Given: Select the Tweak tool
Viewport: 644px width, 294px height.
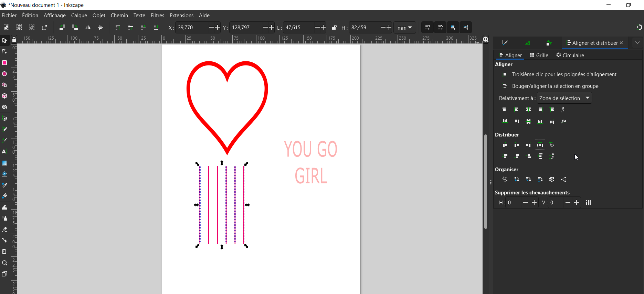Looking at the screenshot, I should [4, 207].
